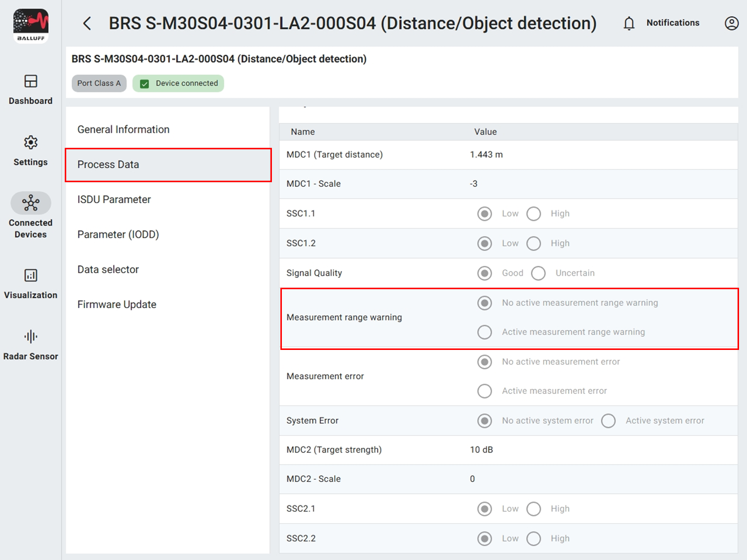This screenshot has height=560, width=747.
Task: Click the Notifications bell icon
Action: point(629,23)
